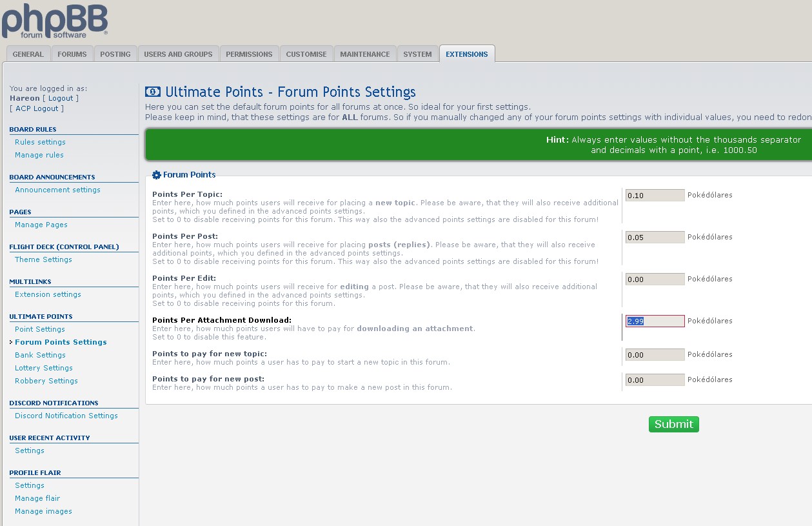The height and width of the screenshot is (526, 812).
Task: Open the USERS AND GROUPS tab
Action: [x=178, y=54]
